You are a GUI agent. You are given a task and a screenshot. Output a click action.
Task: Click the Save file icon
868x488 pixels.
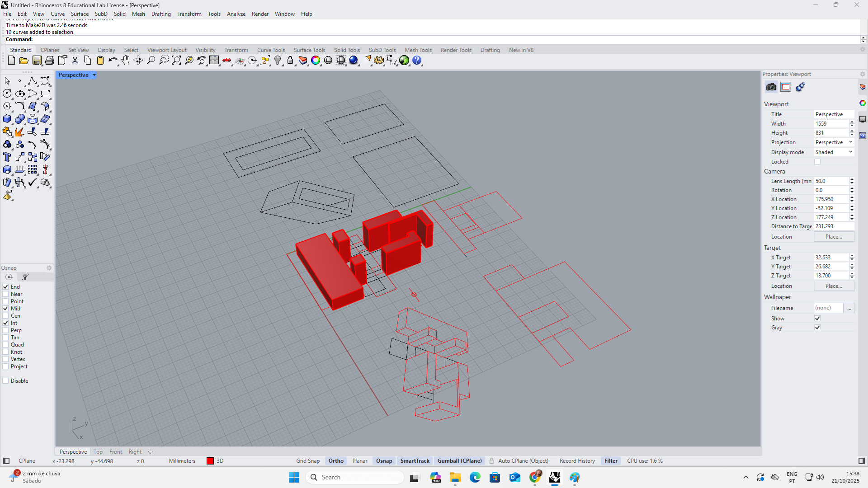click(x=37, y=60)
